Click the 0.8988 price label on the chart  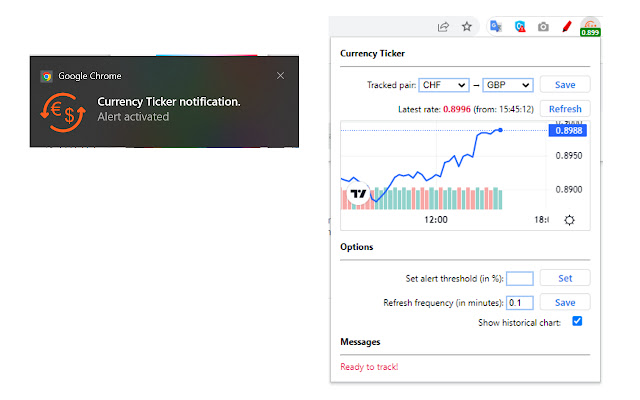tap(568, 131)
